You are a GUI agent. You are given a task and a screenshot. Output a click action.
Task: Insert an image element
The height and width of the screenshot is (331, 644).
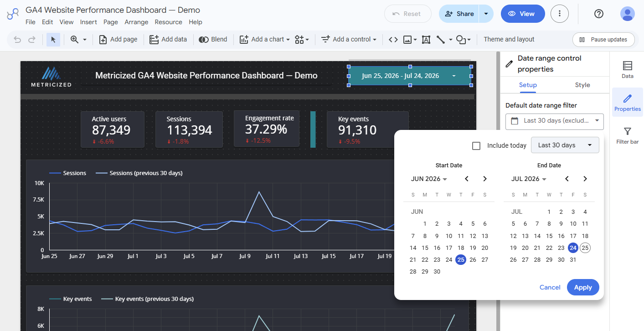[x=410, y=40]
